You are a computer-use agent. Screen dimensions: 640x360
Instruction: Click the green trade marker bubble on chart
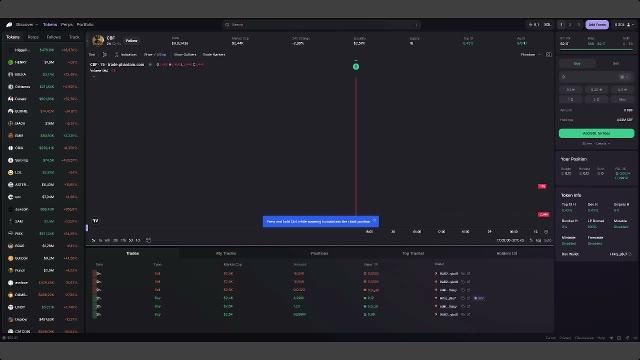(x=356, y=67)
